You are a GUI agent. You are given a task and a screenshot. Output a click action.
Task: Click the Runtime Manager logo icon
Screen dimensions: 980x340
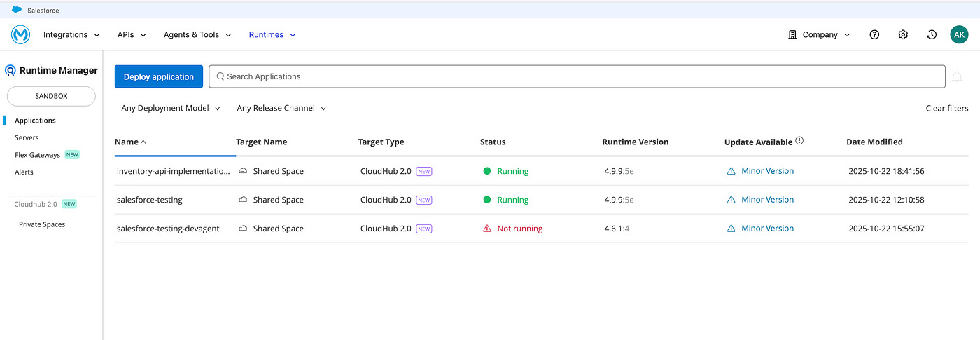point(10,70)
